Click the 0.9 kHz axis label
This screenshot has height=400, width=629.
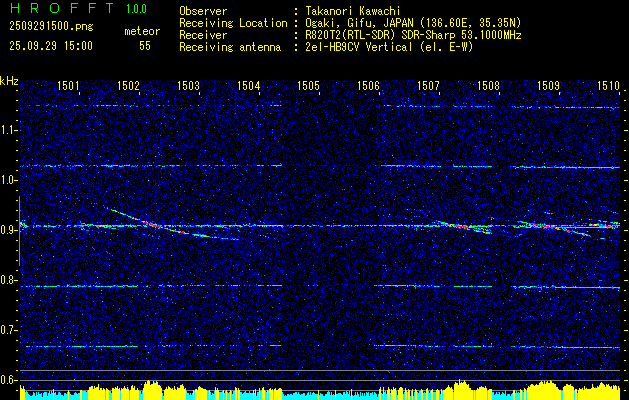click(7, 230)
